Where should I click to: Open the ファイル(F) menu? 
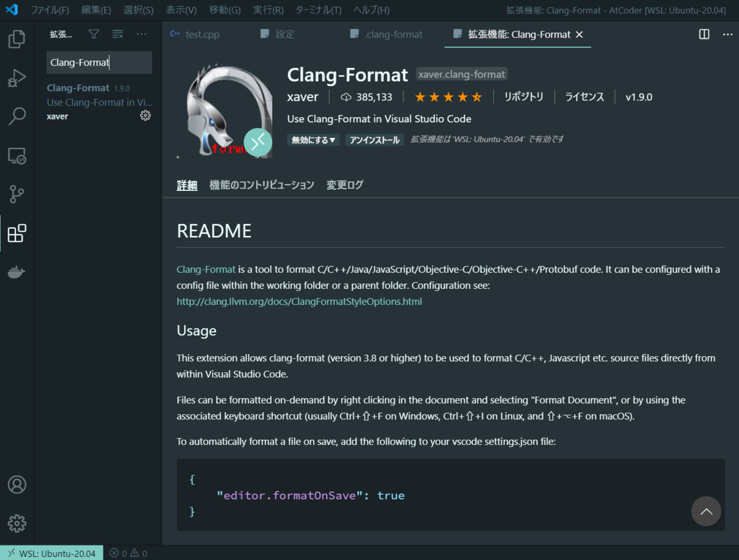tap(50, 10)
